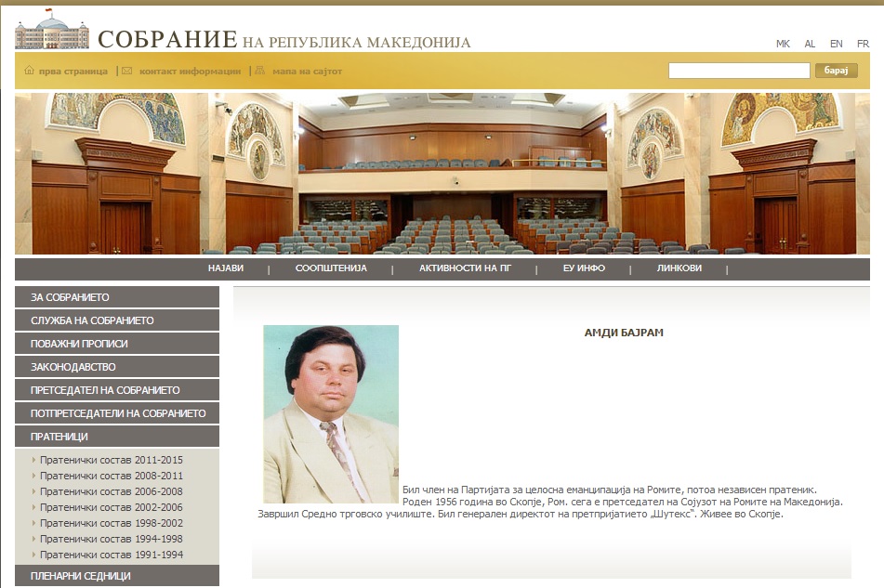Click the assembly hall banner image
This screenshot has height=588, width=884.
click(x=442, y=173)
